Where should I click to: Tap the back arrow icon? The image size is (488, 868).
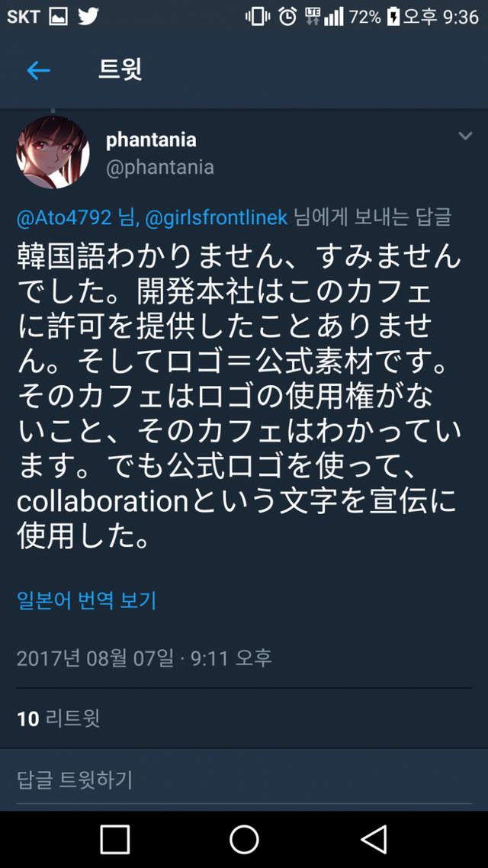pyautogui.click(x=38, y=71)
